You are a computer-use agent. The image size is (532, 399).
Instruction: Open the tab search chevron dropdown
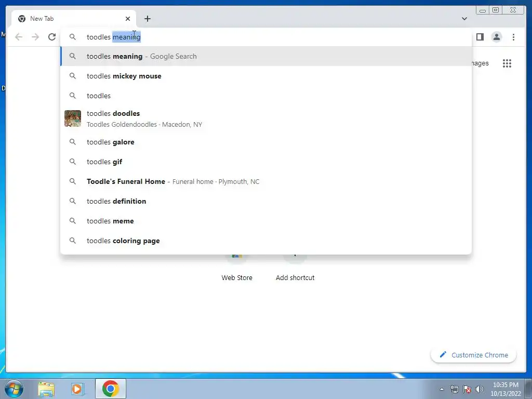(x=464, y=19)
